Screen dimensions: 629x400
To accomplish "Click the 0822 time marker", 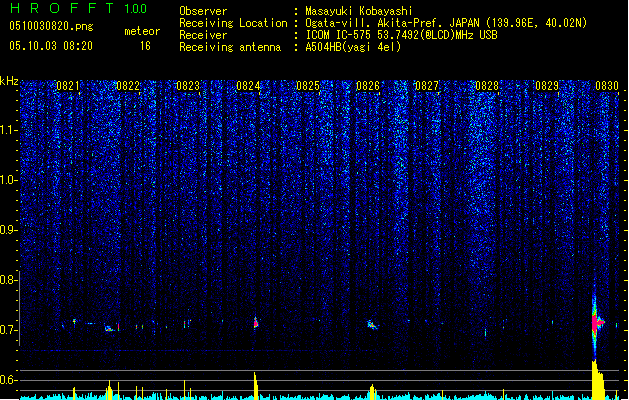I will 128,86.
